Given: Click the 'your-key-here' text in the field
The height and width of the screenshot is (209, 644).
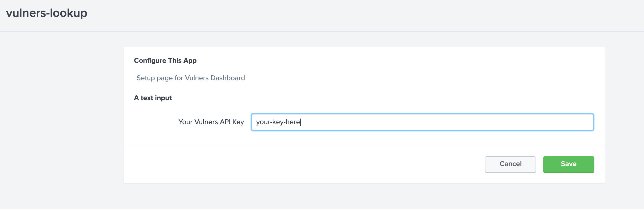Looking at the screenshot, I should pyautogui.click(x=278, y=122).
